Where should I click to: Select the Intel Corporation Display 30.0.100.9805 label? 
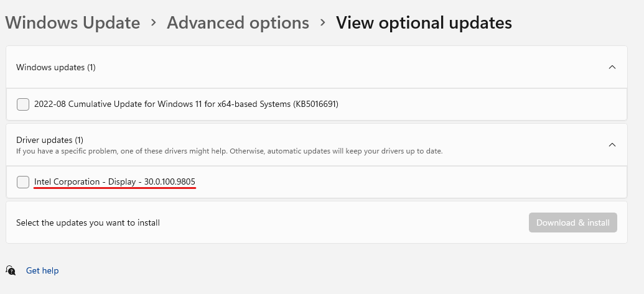point(114,181)
